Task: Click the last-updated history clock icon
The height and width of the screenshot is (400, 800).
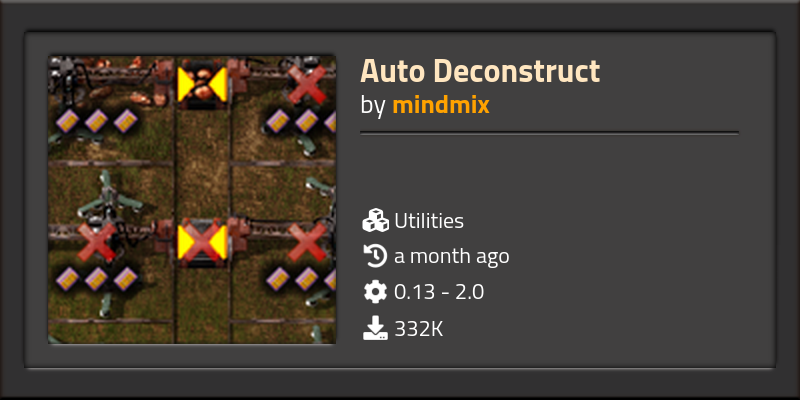Action: point(376,256)
